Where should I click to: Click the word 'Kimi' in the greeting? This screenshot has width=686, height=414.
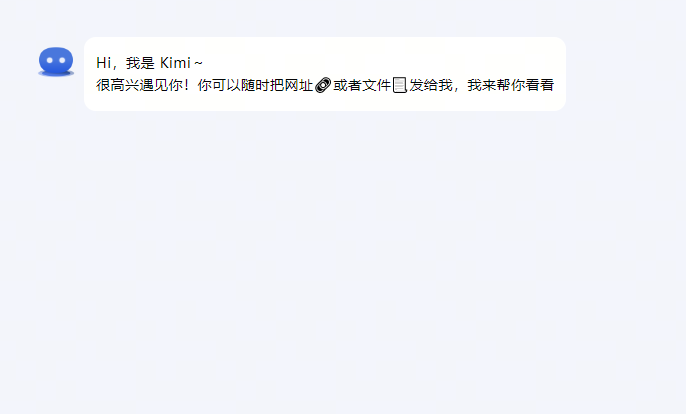tap(175, 63)
